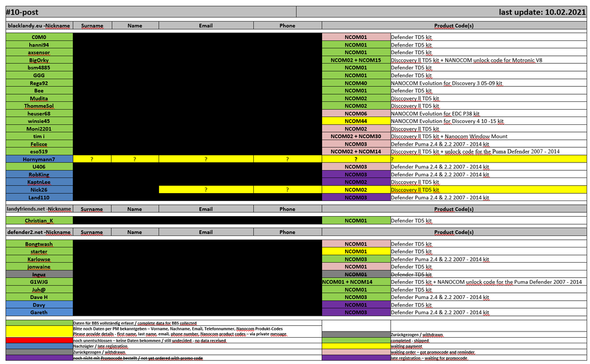Select nickname cell G1WJG
Image resolution: width=590 pixels, height=364 pixels.
pyautogui.click(x=39, y=282)
